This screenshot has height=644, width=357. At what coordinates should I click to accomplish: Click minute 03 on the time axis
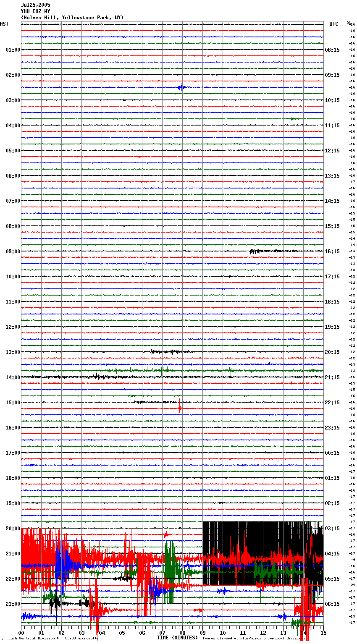pos(81,633)
